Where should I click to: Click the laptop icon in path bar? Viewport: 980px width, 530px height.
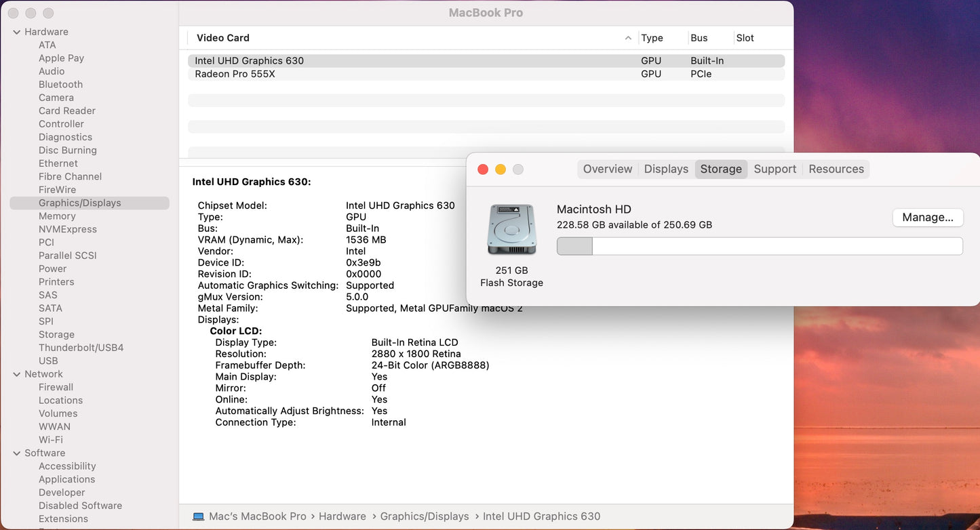coord(198,516)
